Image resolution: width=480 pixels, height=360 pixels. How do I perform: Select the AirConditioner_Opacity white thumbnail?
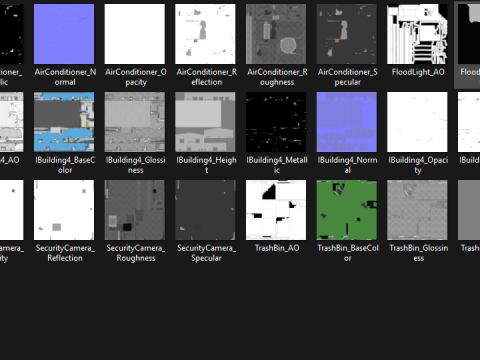(x=135, y=34)
